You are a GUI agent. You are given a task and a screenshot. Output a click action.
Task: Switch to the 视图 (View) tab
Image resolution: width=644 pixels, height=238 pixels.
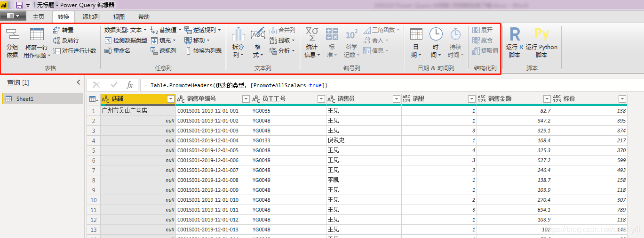click(x=119, y=17)
